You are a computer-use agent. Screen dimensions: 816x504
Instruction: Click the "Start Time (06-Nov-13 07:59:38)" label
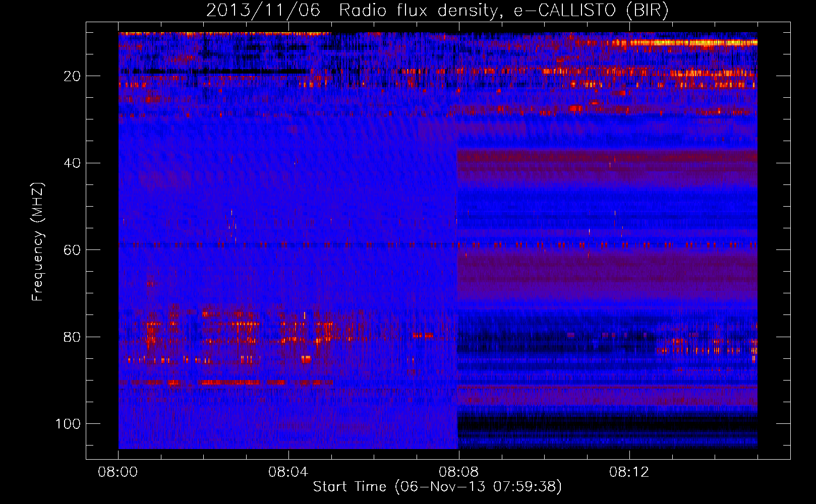[437, 487]
